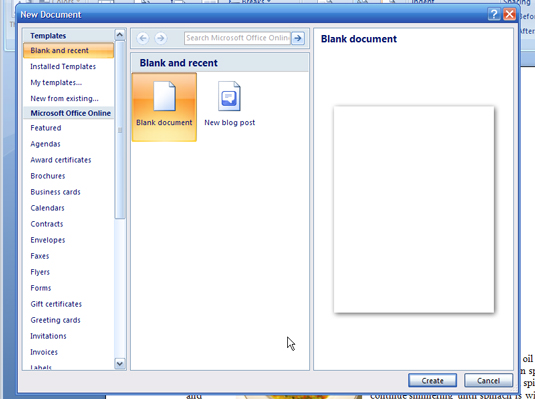Select Award certificates category
535x399 pixels.
point(68,160)
